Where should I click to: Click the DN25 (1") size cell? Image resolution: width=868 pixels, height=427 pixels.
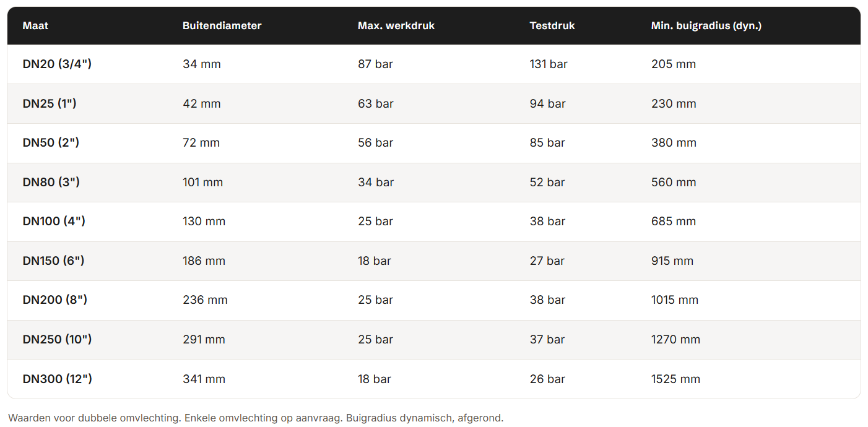click(50, 103)
